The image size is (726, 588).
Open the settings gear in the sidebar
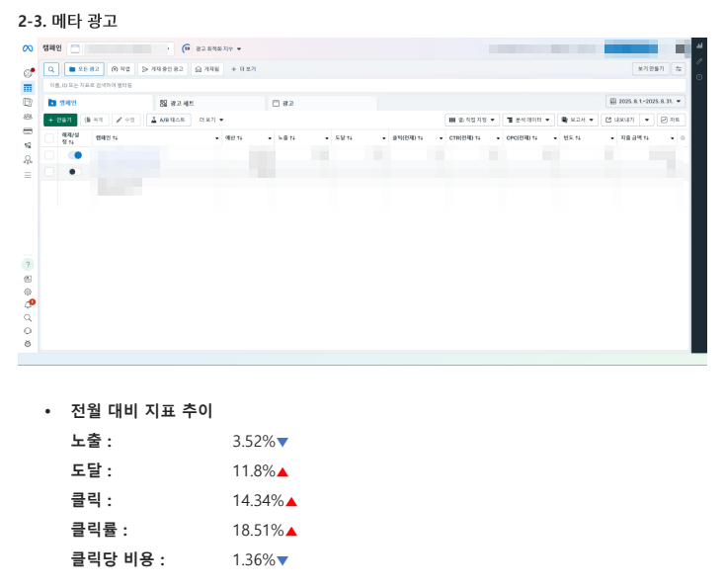pyautogui.click(x=28, y=292)
